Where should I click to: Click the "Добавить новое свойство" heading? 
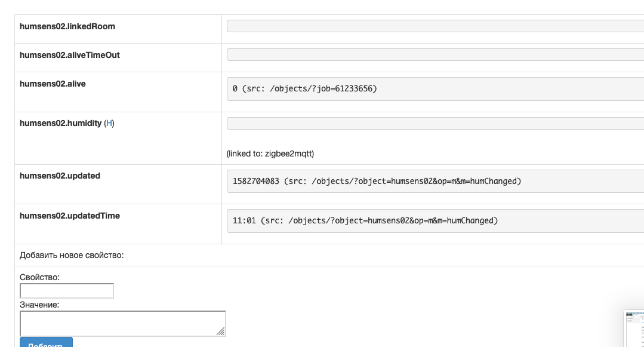(72, 255)
